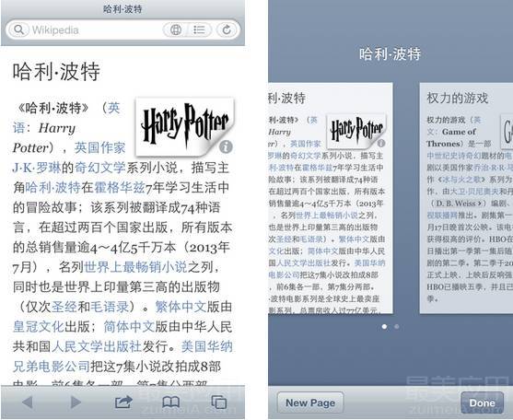Open the 英国作家 link
Viewport: 513px width, 420px height.
pyautogui.click(x=99, y=148)
